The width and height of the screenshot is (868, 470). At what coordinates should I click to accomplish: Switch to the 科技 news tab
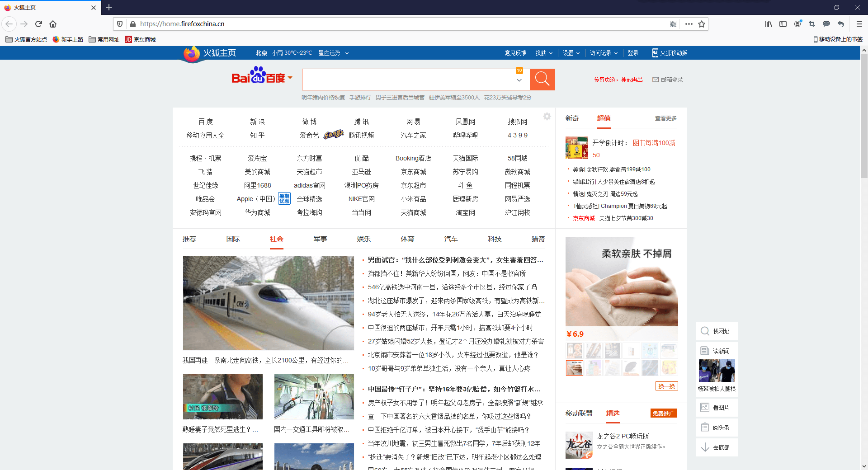(x=495, y=239)
